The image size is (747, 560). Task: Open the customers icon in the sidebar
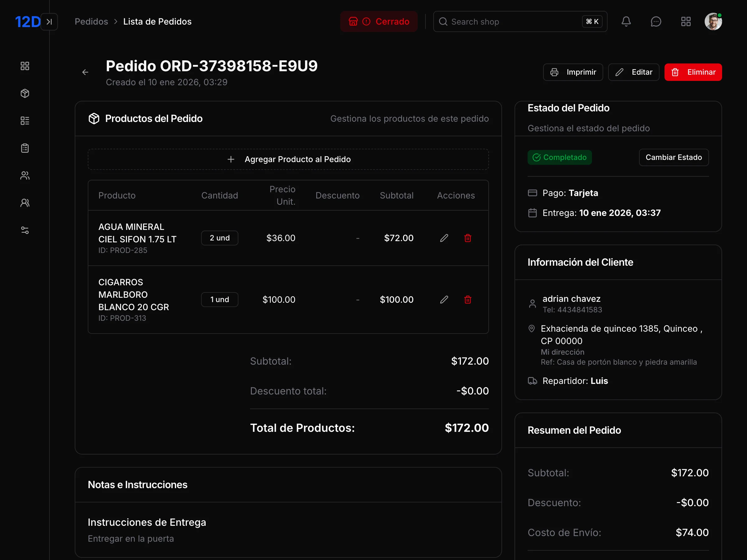(x=25, y=175)
